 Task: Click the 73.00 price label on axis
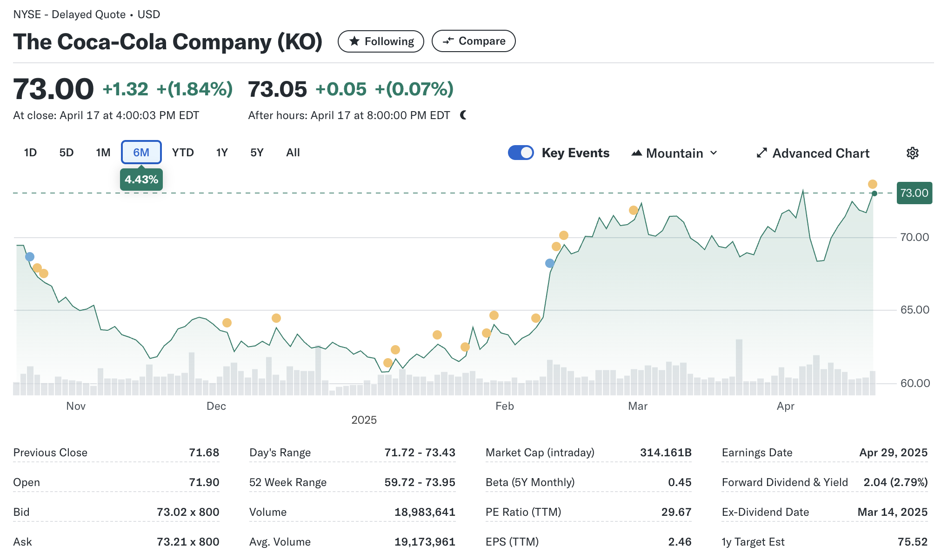pyautogui.click(x=914, y=193)
